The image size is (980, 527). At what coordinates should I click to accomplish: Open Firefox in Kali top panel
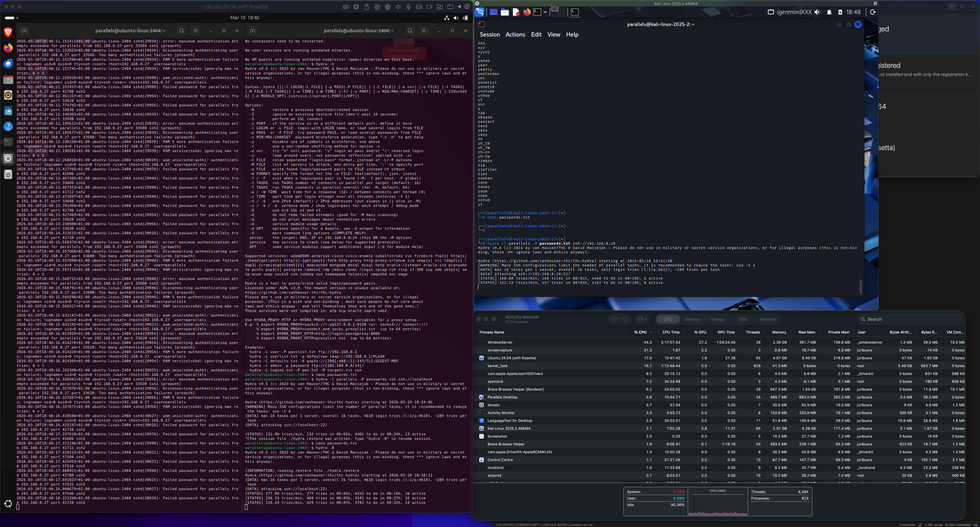point(527,12)
